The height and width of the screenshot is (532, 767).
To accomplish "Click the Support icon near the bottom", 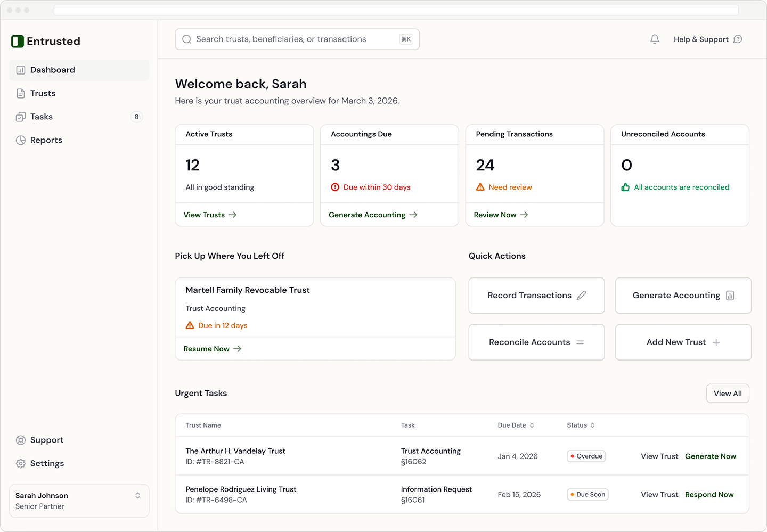I will [21, 440].
